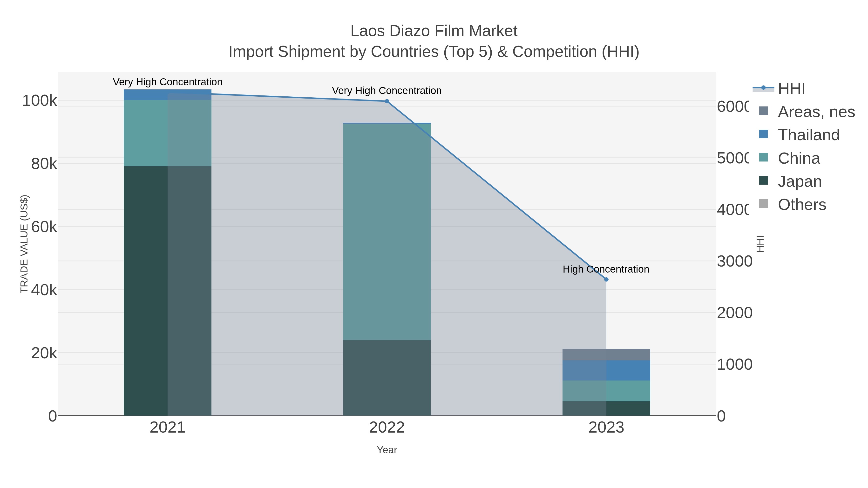Image resolution: width=868 pixels, height=488 pixels.
Task: Select the Japan bar segment for 2022
Action: pos(387,378)
